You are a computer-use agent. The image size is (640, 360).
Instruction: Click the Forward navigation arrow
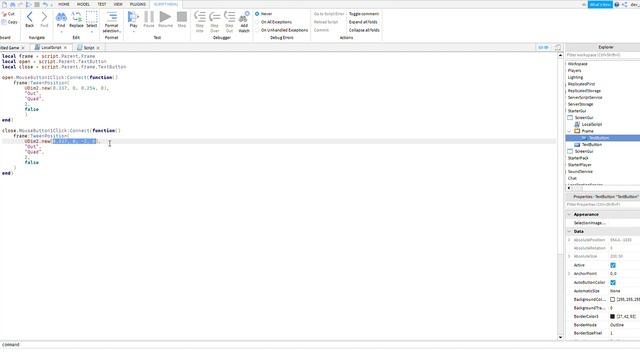click(44, 17)
